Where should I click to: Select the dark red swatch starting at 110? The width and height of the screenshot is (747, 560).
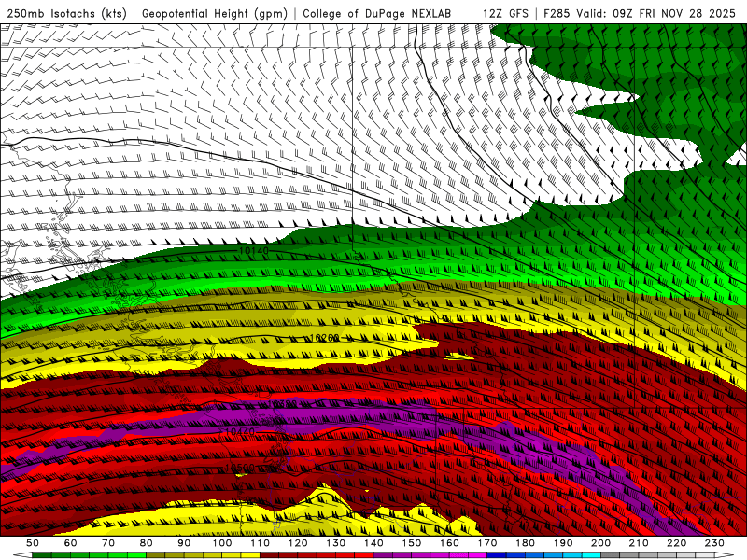point(269,555)
